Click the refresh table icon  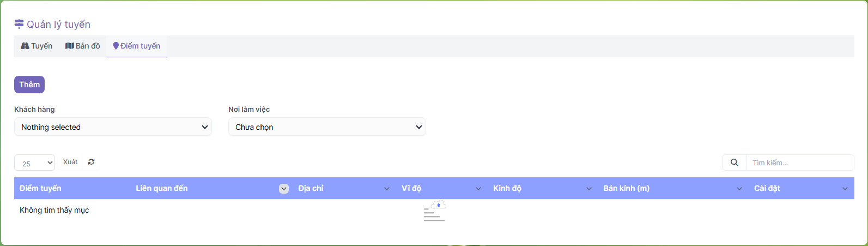click(x=91, y=162)
